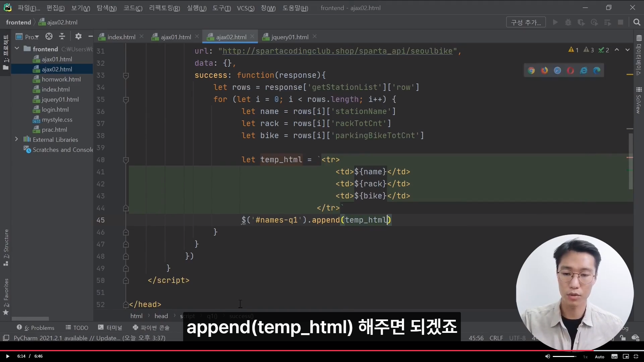Open in Chrome browser icon
Image resolution: width=644 pixels, height=362 pixels.
pyautogui.click(x=531, y=70)
